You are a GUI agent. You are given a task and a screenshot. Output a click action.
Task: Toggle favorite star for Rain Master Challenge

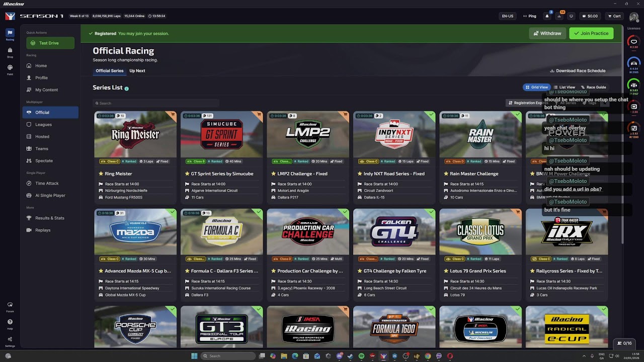[x=446, y=173]
